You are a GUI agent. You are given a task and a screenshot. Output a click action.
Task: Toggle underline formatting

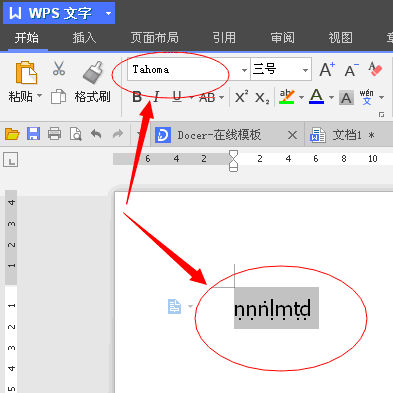coord(177,97)
